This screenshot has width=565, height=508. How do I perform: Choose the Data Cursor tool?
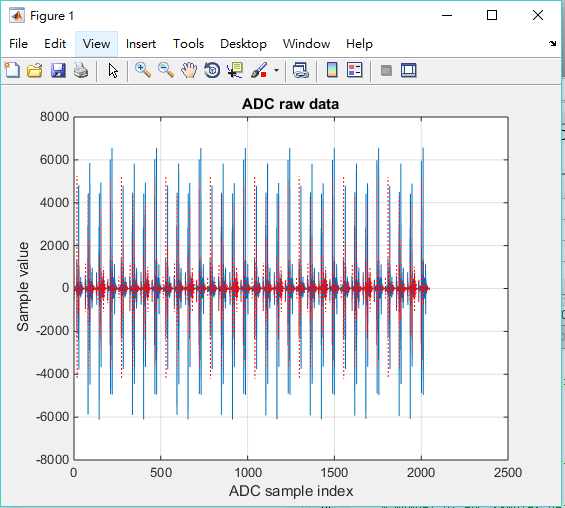click(235, 70)
